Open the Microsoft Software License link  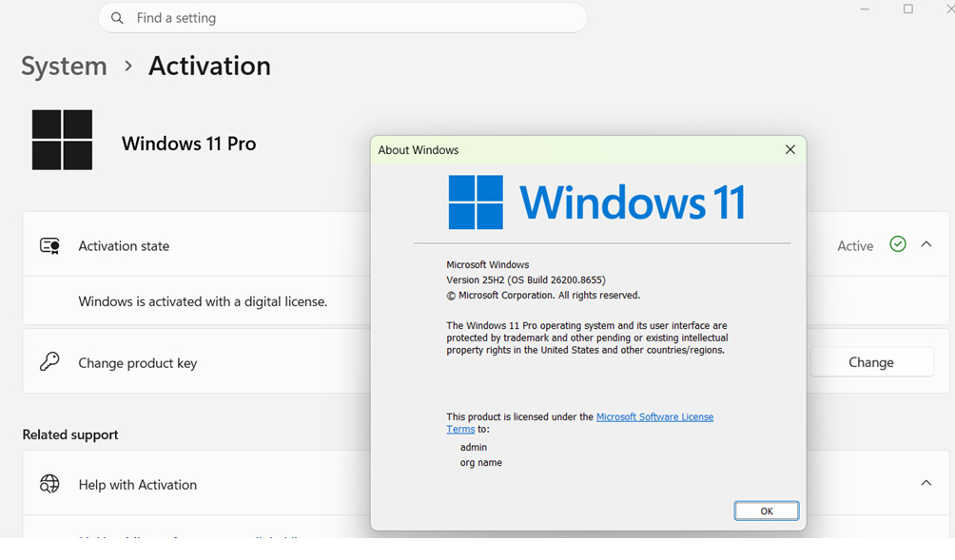(654, 417)
